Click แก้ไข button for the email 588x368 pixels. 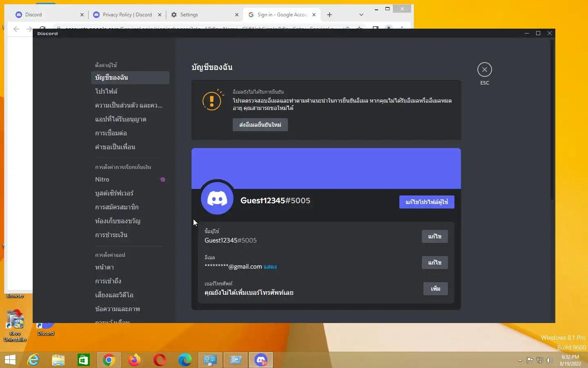[x=434, y=263]
